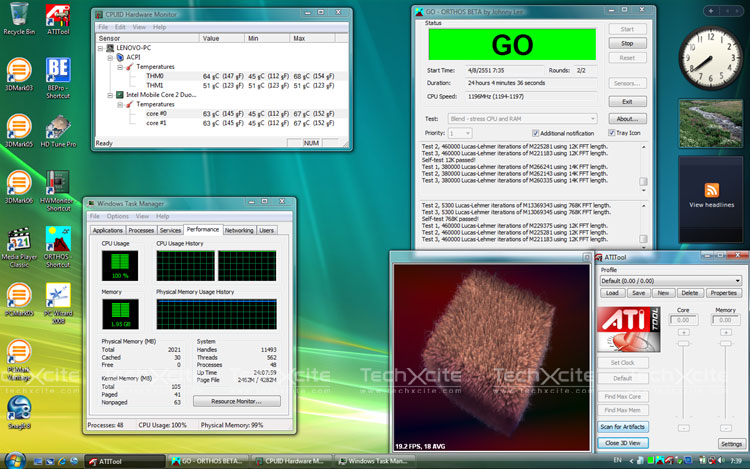Open the Test type dropdown in ORTHOS

click(522, 119)
